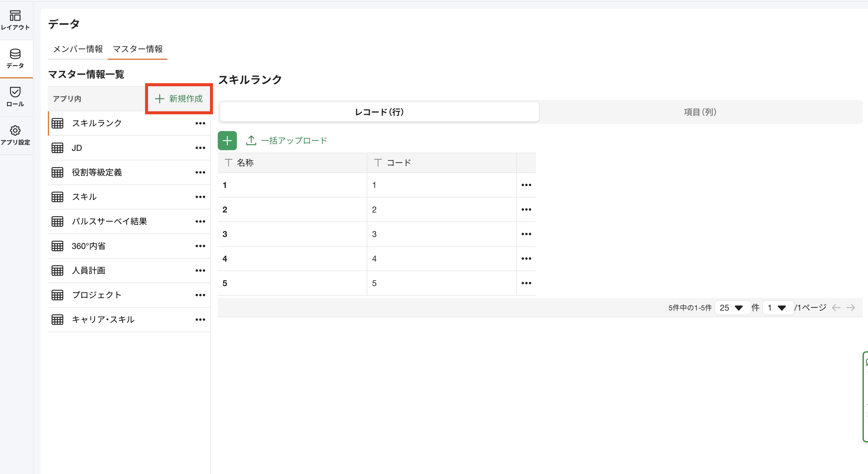Open more options for JD table

(200, 148)
